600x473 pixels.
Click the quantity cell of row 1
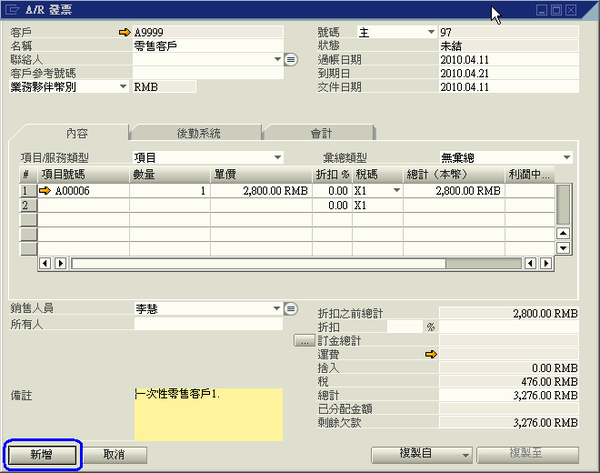tap(170, 191)
